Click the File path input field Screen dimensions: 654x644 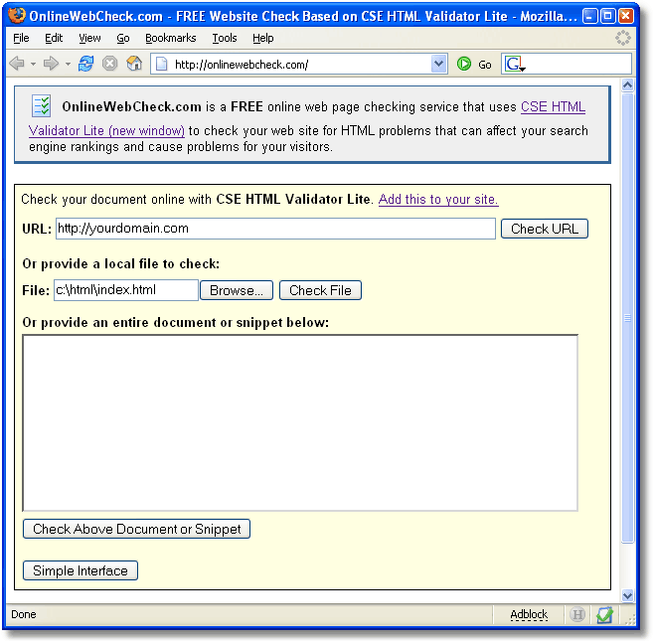[x=126, y=290]
